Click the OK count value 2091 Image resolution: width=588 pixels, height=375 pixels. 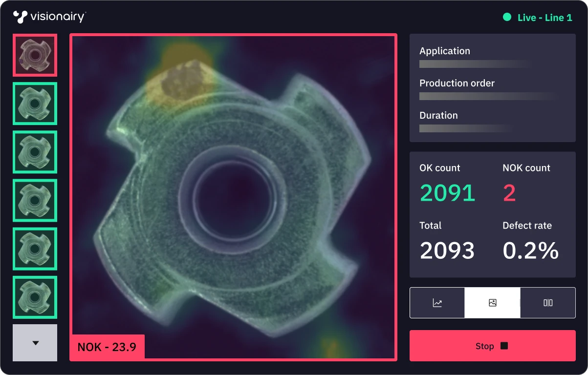click(x=448, y=193)
